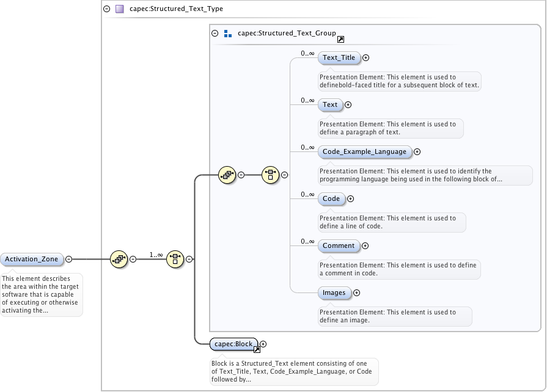The height and width of the screenshot is (392, 547).
Task: Click the reference arrow under Structured_Text_Group title
Action: (340, 40)
